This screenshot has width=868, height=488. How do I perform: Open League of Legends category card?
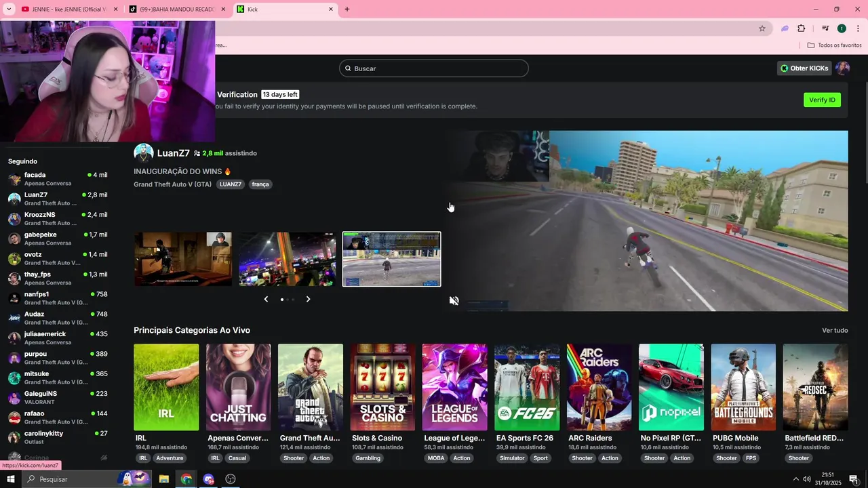coord(454,387)
